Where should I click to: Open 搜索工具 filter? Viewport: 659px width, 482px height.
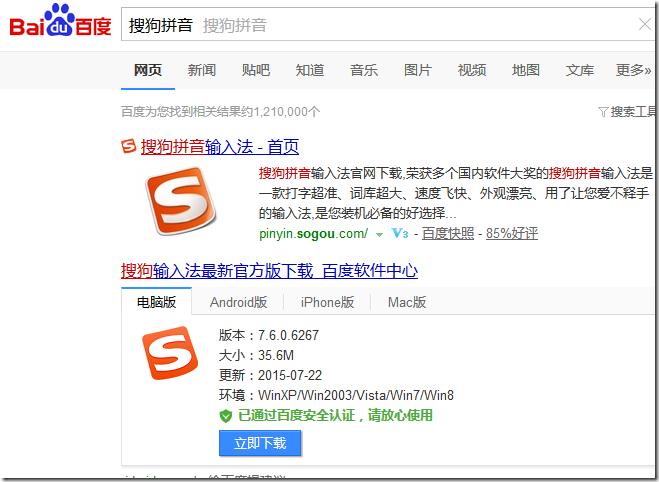[x=633, y=112]
